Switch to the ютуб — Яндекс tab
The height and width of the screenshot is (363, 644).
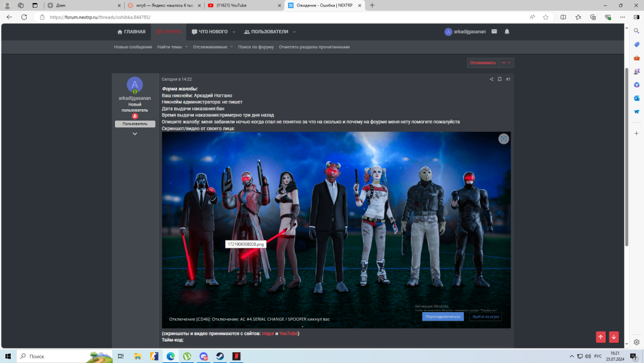pyautogui.click(x=165, y=5)
